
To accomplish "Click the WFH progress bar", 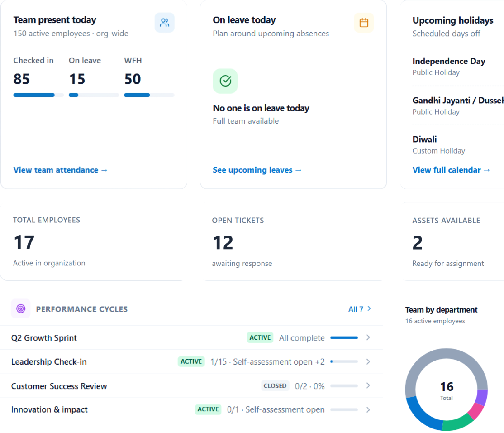I will [149, 95].
